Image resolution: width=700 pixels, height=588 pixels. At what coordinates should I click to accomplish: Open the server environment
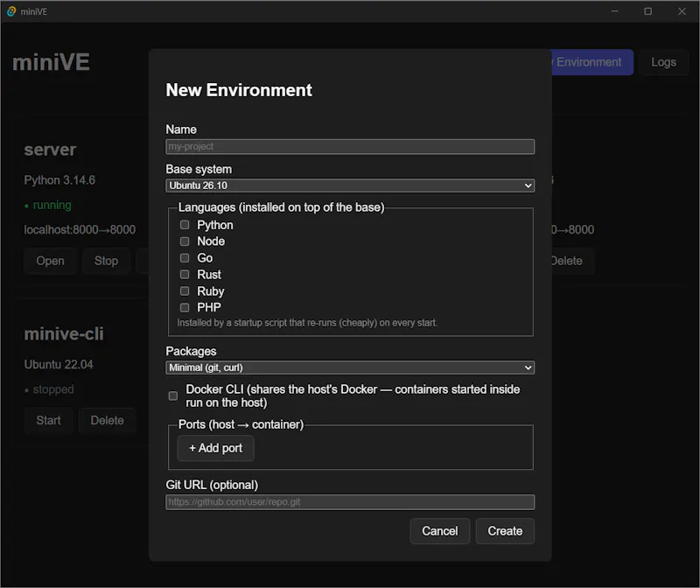[50, 261]
